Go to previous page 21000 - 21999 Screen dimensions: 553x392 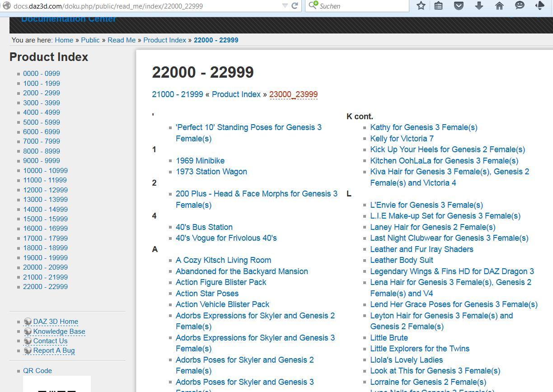pos(178,94)
